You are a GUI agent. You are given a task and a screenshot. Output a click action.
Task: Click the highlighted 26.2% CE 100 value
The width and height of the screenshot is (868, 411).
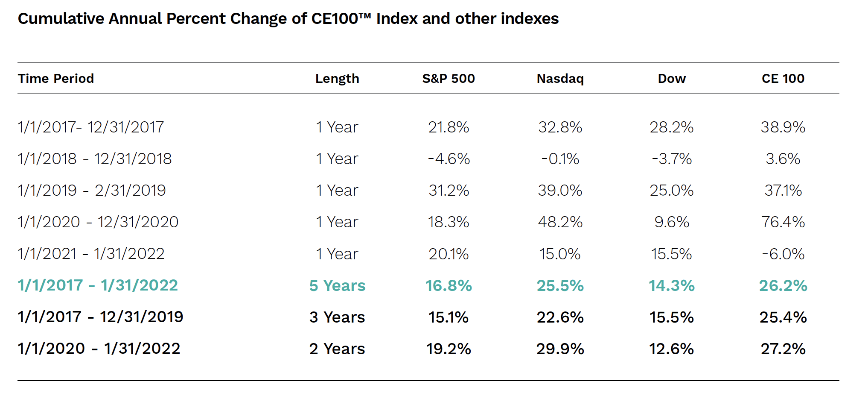coord(783,285)
